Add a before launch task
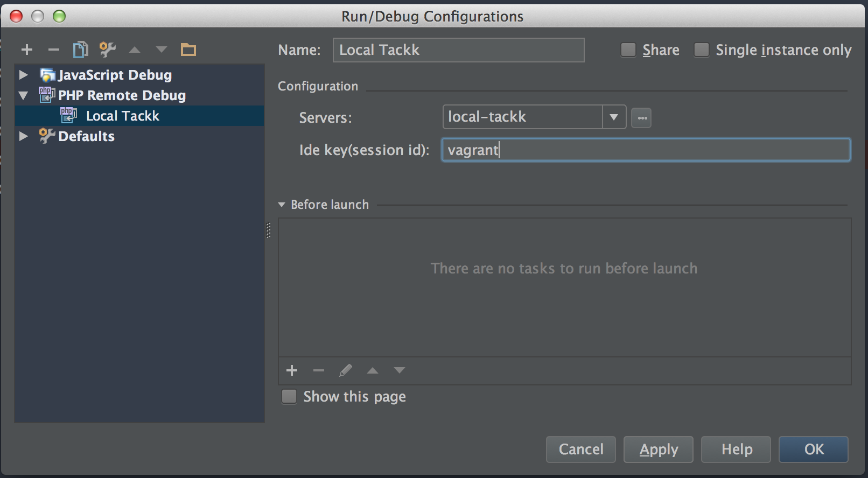Screen dimensions: 868x478 click(x=292, y=370)
